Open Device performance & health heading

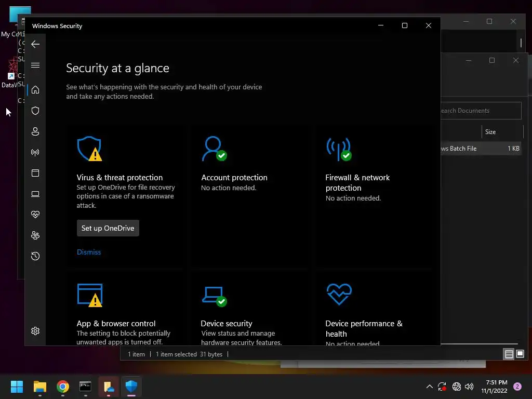(x=364, y=328)
